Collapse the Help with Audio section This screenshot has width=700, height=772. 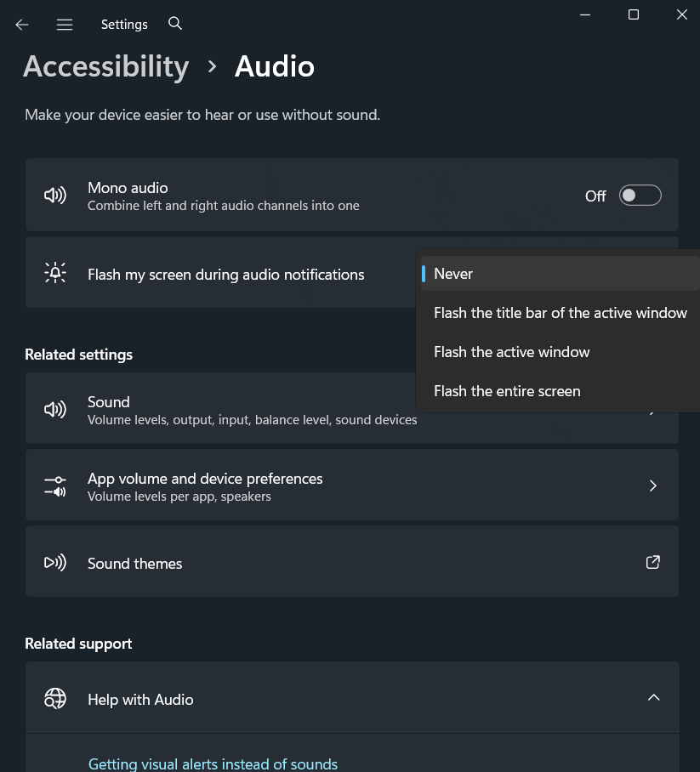pyautogui.click(x=653, y=698)
